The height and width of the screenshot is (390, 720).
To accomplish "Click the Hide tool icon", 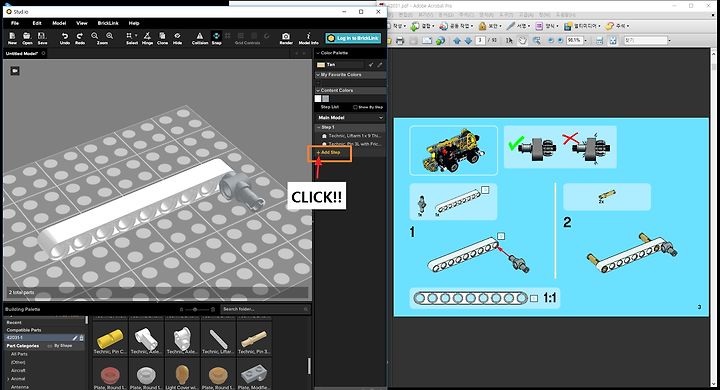I will tap(177, 38).
